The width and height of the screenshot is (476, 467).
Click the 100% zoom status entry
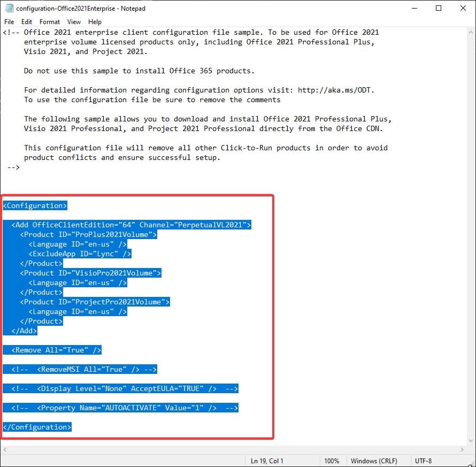click(332, 461)
